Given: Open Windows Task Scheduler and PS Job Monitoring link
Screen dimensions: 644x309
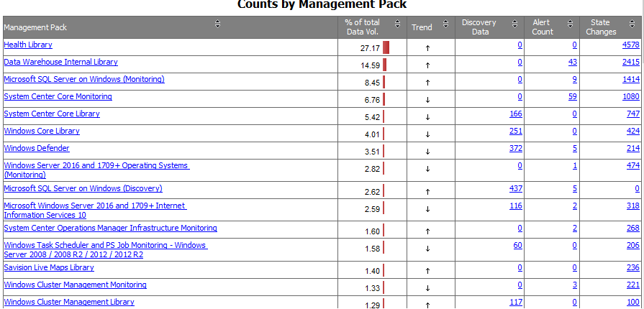Looking at the screenshot, I should pyautogui.click(x=106, y=249).
